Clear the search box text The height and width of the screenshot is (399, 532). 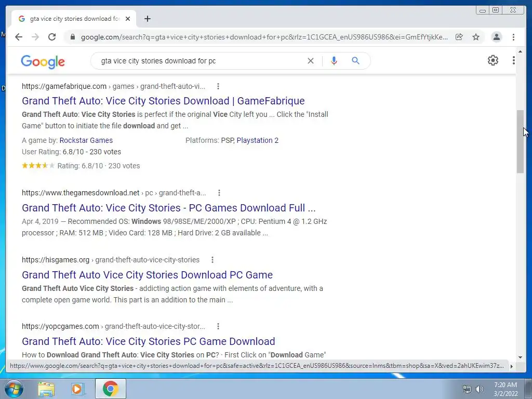point(311,61)
